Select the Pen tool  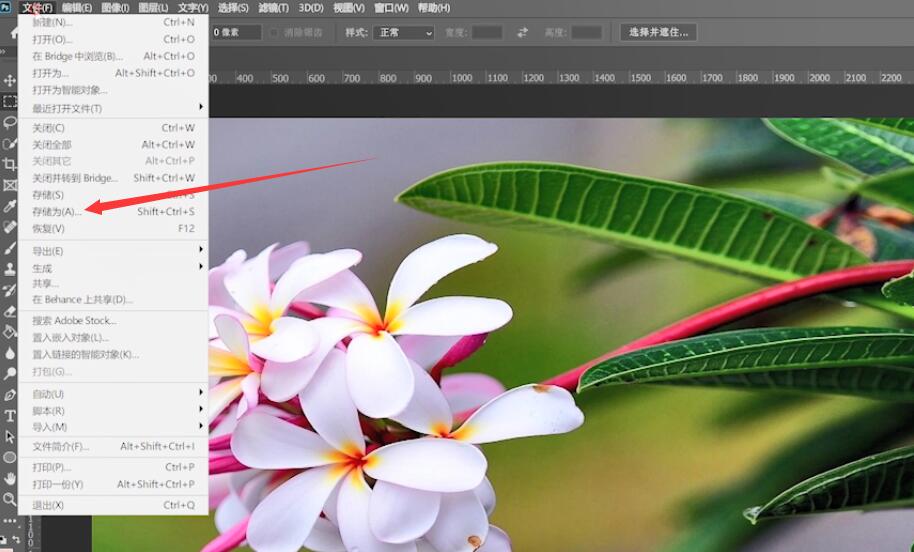(9, 395)
